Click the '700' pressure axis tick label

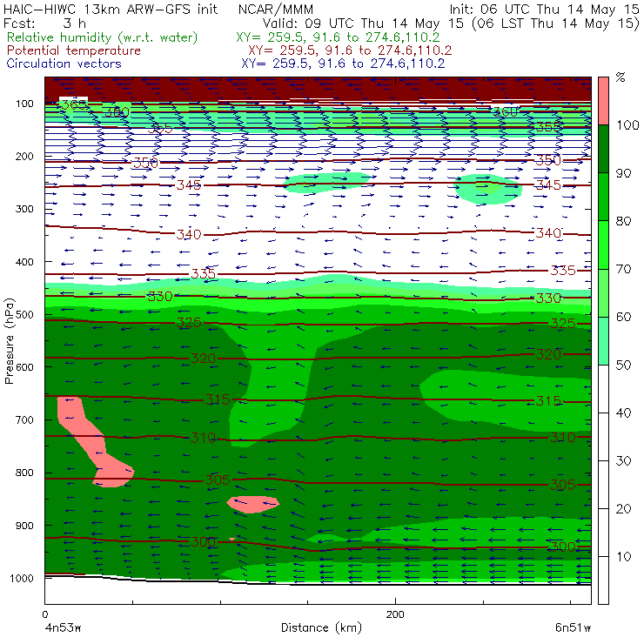coord(24,419)
